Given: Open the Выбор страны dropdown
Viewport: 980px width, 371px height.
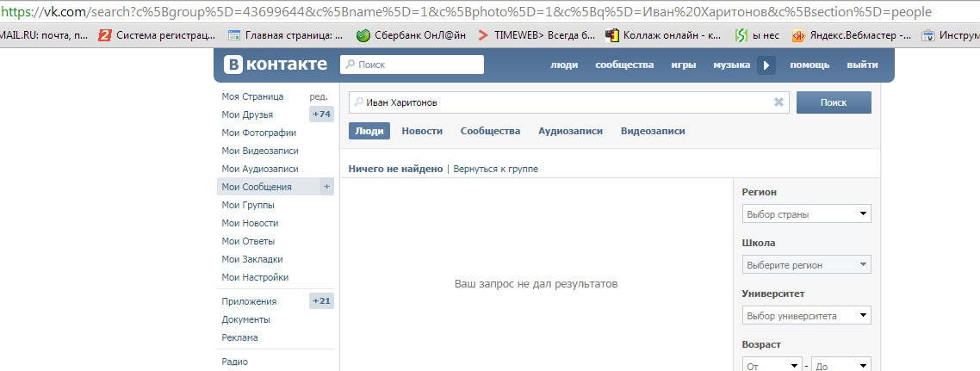Looking at the screenshot, I should (x=806, y=214).
